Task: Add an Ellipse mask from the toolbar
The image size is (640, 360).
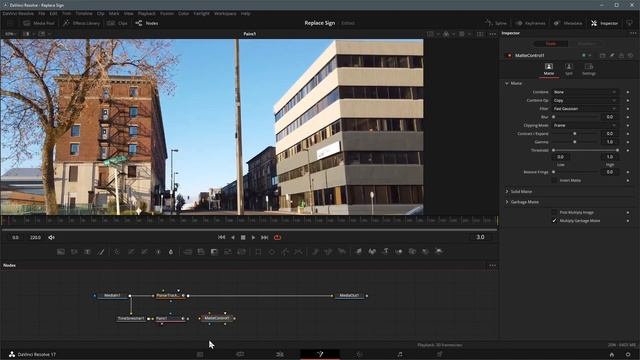Action: coord(272,252)
